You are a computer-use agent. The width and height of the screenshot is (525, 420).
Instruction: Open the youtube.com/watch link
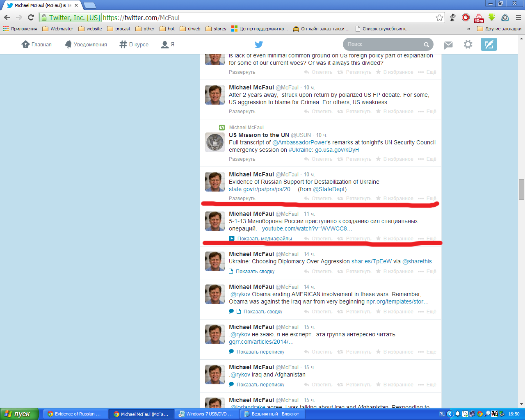(x=307, y=228)
